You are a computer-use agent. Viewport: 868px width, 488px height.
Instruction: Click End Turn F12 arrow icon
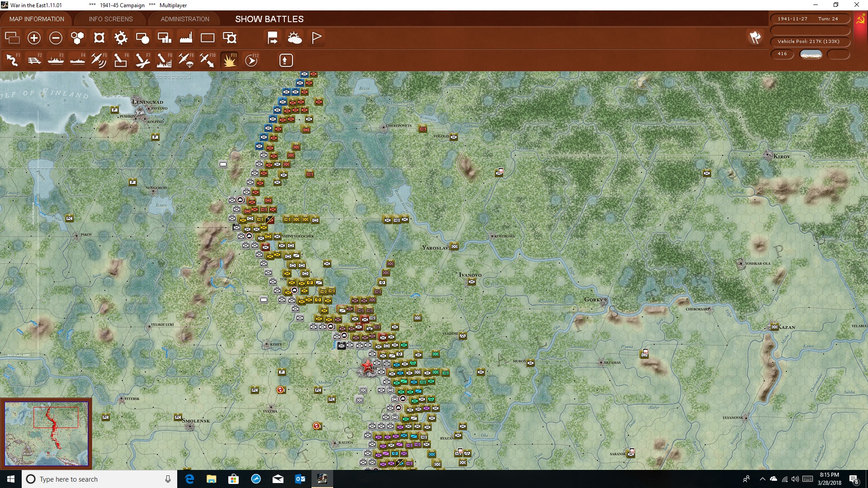[251, 60]
